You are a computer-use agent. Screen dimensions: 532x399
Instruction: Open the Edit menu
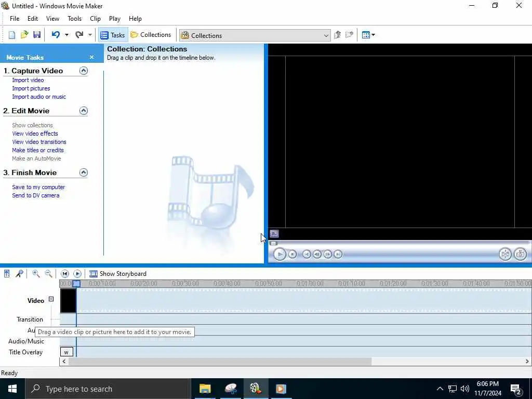pos(33,19)
